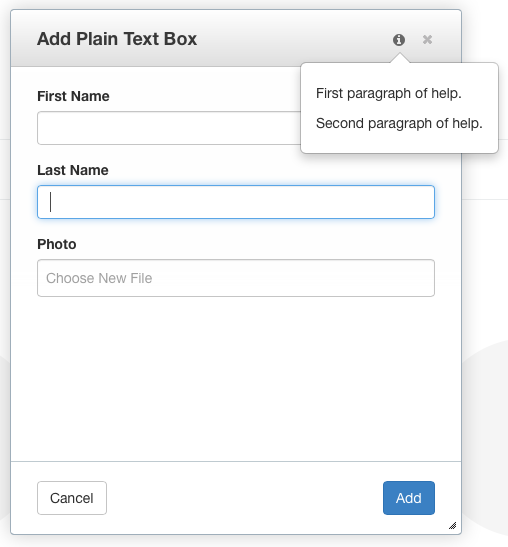508x547 pixels.
Task: Click the empty dialog body below Photo
Action: [236, 379]
